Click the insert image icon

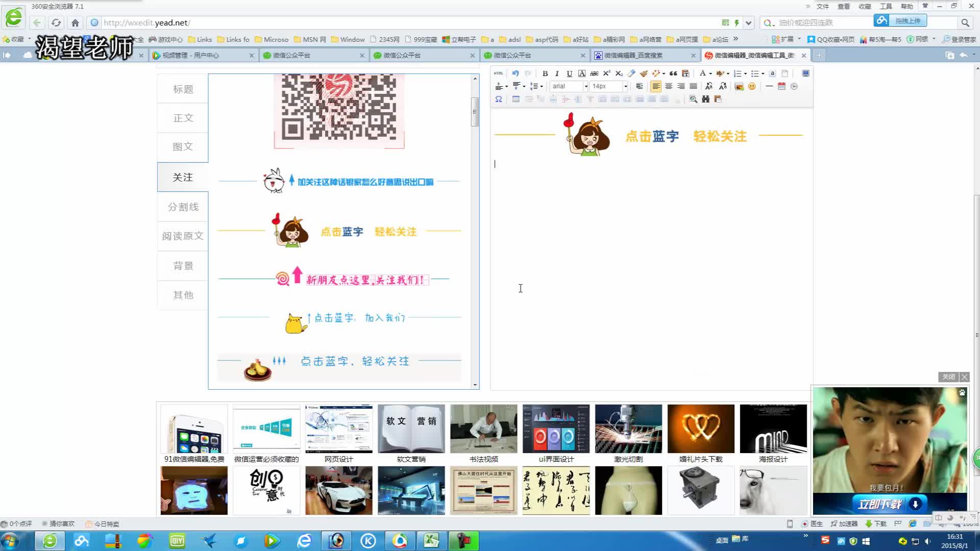point(739,86)
